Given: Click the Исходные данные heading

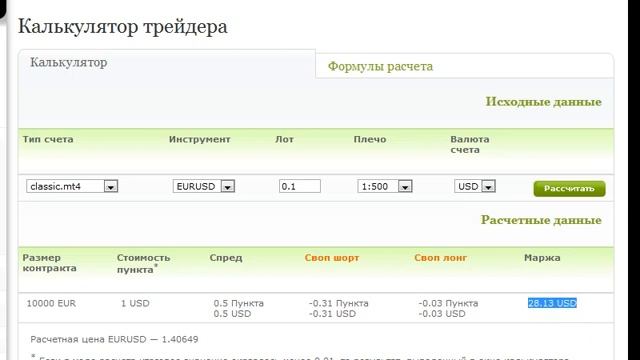Looking at the screenshot, I should (543, 102).
